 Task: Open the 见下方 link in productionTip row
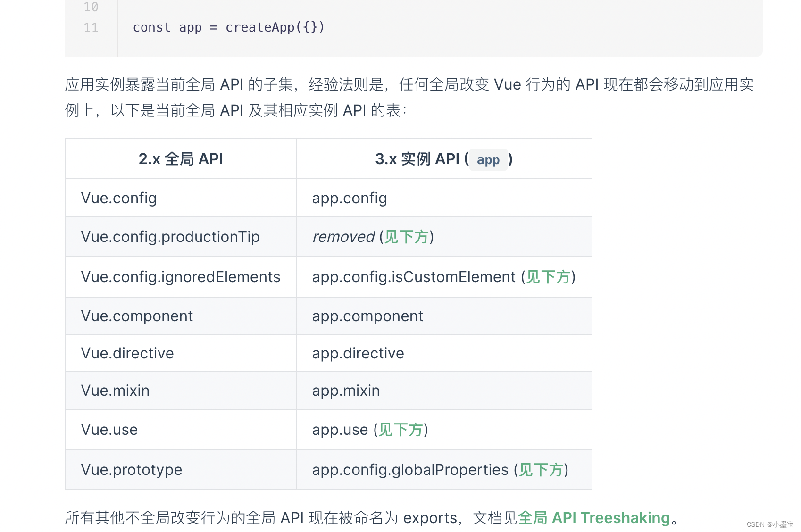coord(406,237)
